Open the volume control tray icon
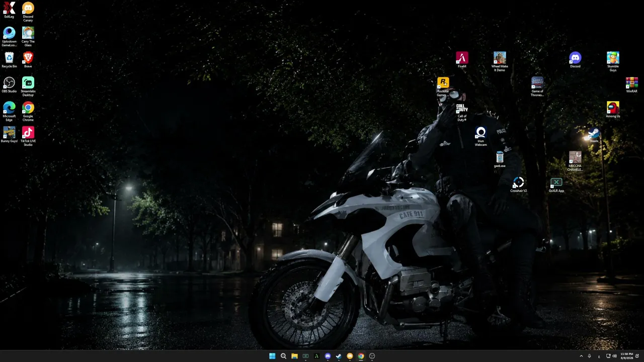 pyautogui.click(x=614, y=356)
